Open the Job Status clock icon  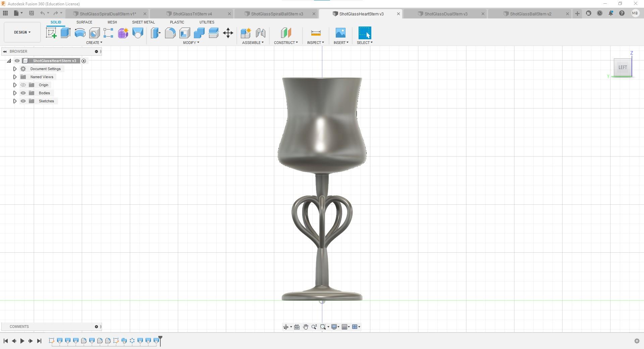pyautogui.click(x=599, y=13)
